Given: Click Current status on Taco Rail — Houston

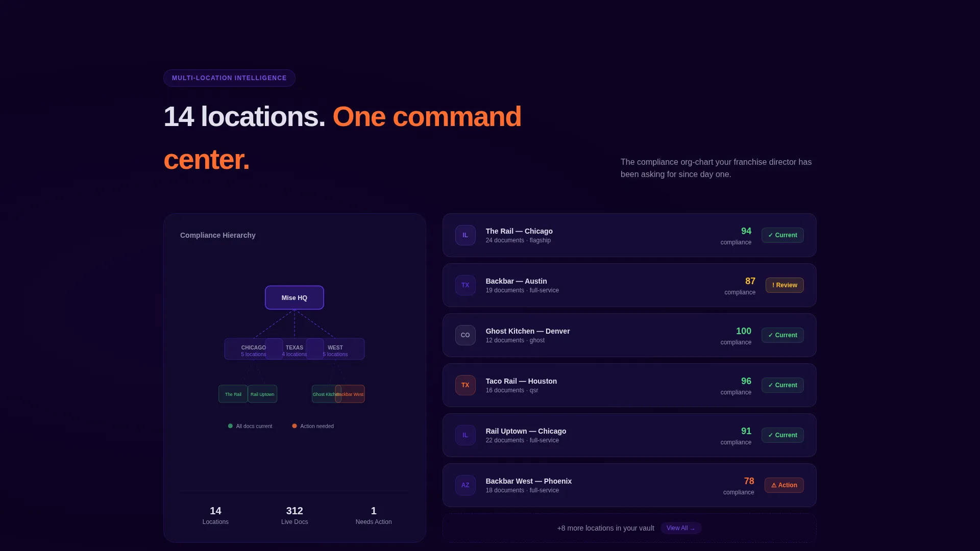Looking at the screenshot, I should pos(782,385).
